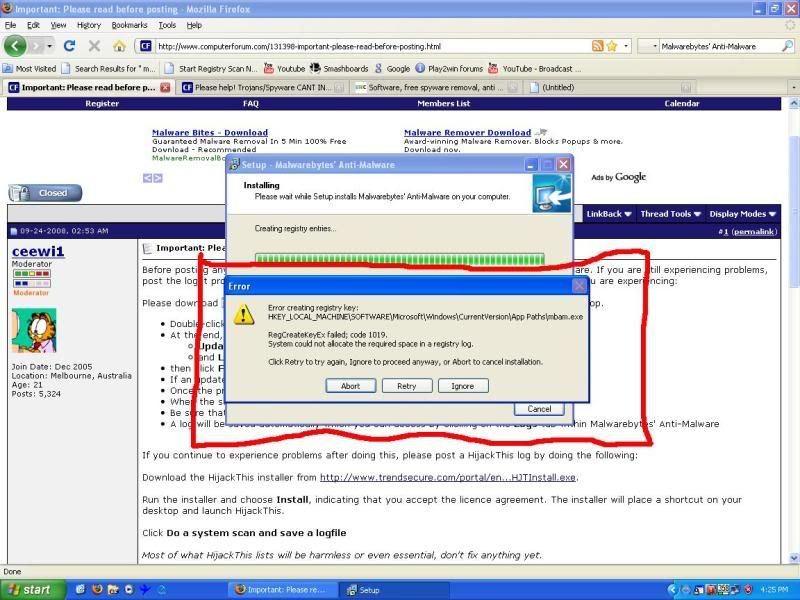Subscribe using the RSS feed icon
Viewport: 800px width, 600px height.
[597, 46]
